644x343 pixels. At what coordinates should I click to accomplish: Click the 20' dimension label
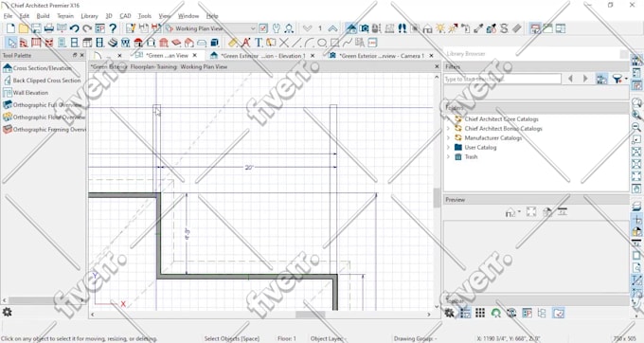[x=249, y=168]
